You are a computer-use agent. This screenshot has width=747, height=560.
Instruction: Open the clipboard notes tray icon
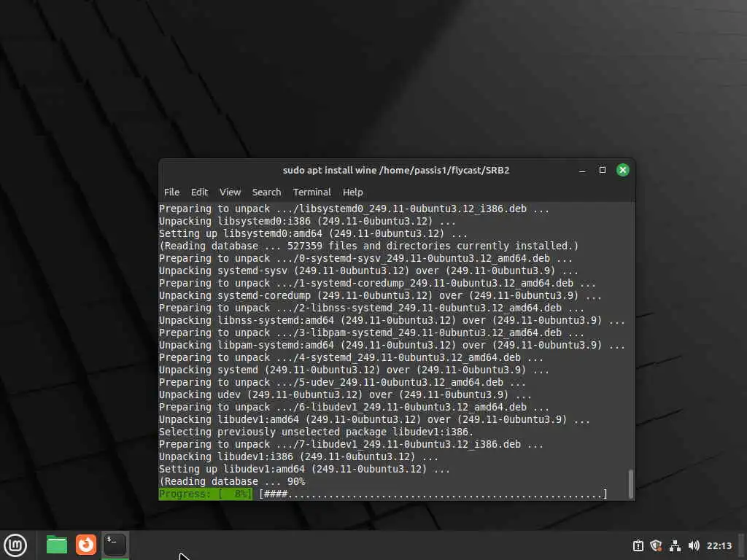[x=638, y=545]
